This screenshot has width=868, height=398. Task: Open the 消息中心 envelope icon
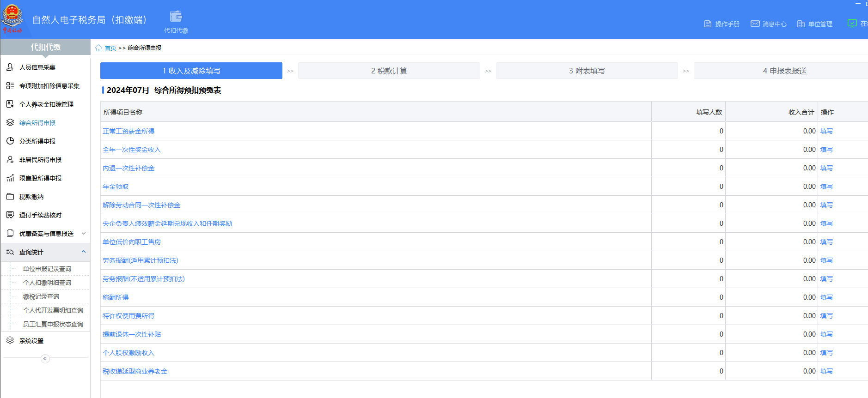[x=755, y=24]
